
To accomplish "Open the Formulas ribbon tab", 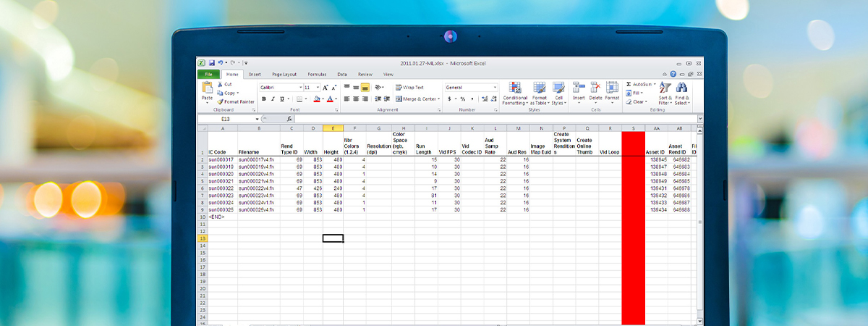I will tap(317, 74).
